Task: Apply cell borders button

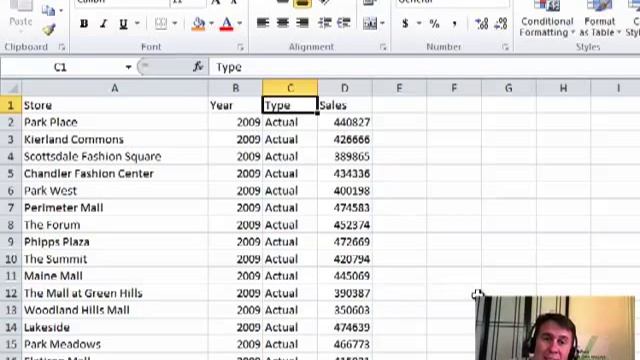Action: point(161,24)
